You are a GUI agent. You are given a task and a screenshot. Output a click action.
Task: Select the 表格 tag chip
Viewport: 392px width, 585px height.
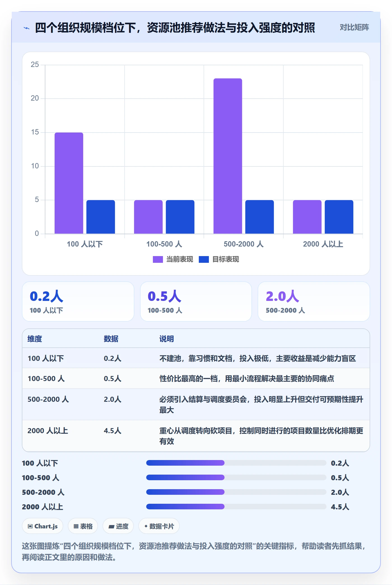pyautogui.click(x=83, y=526)
